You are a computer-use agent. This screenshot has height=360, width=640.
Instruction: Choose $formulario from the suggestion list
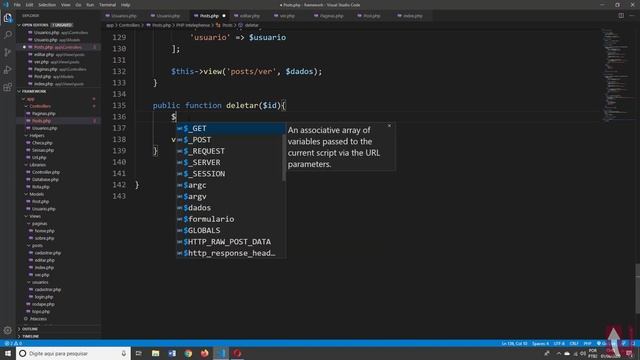pyautogui.click(x=231, y=219)
